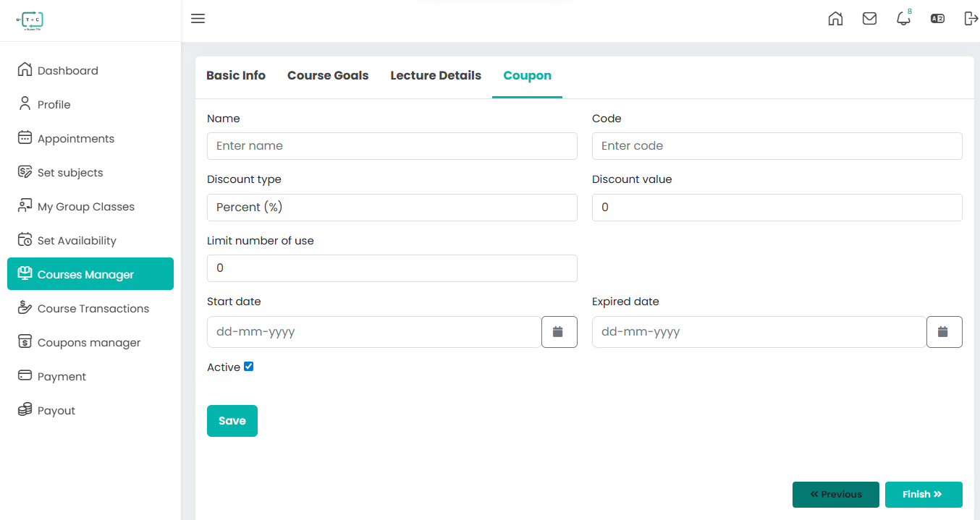This screenshot has width=980, height=520.
Task: Click the "Limit number of use" label
Action: coord(261,241)
